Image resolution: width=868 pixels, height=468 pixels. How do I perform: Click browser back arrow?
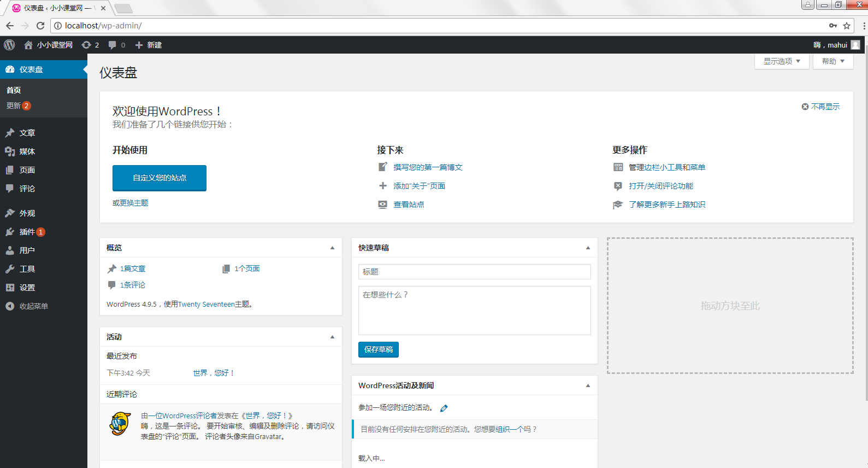click(10, 26)
